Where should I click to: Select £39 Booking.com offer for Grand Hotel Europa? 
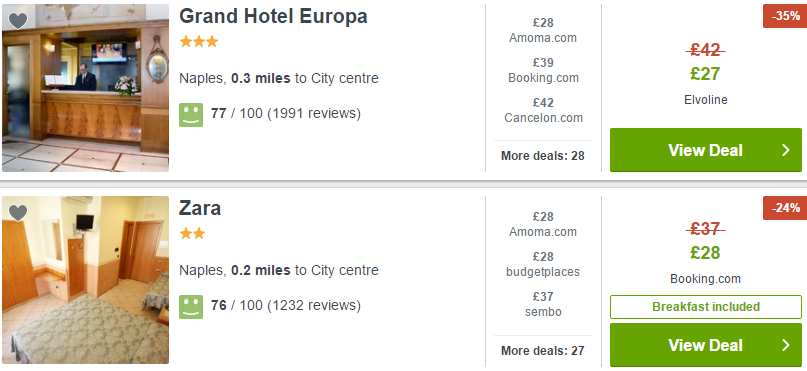click(543, 70)
